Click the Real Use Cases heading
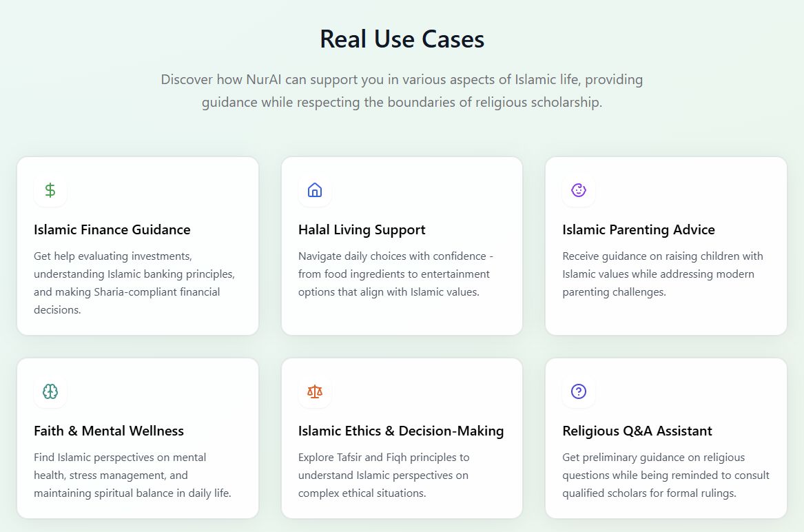The height and width of the screenshot is (532, 804). [402, 39]
